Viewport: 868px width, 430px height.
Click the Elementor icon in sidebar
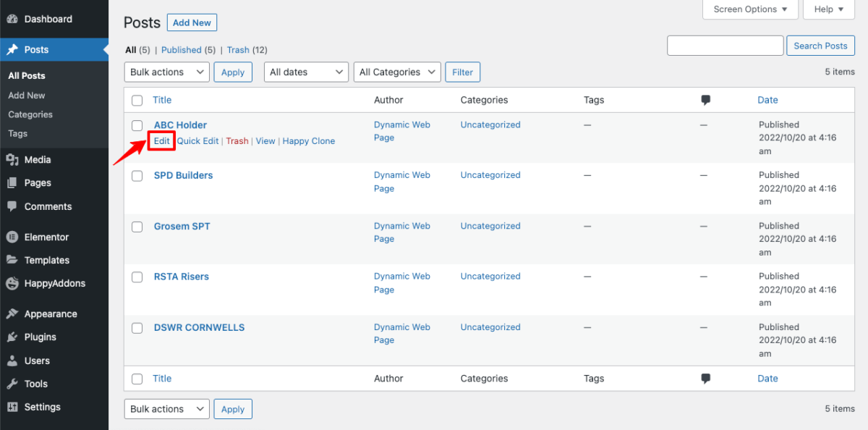point(12,237)
